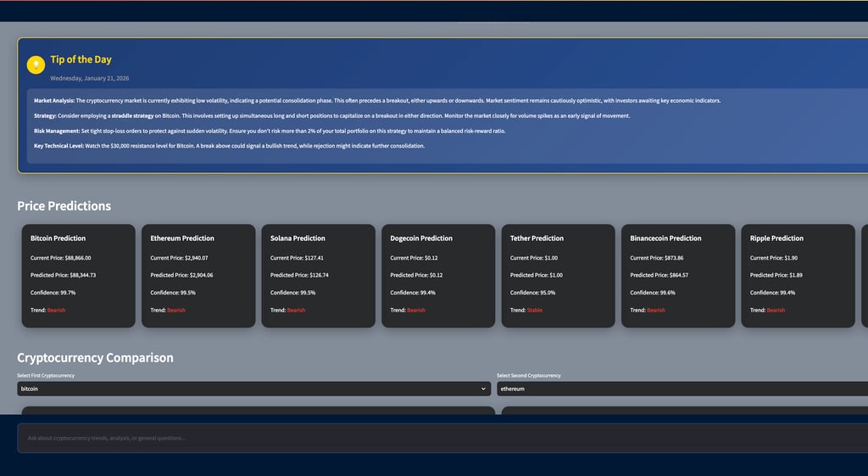Click the Bearish trend on Binancecoin card
The height and width of the screenshot is (476, 868).
click(x=656, y=311)
